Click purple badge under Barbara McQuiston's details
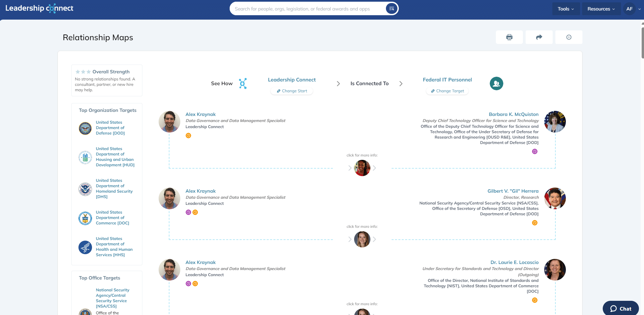This screenshot has width=644, height=315. (535, 151)
